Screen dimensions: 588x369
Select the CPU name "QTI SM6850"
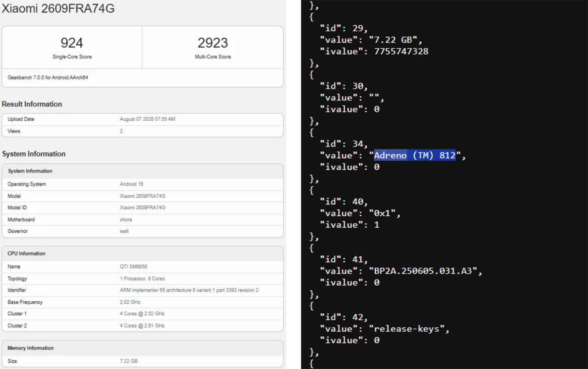(133, 267)
